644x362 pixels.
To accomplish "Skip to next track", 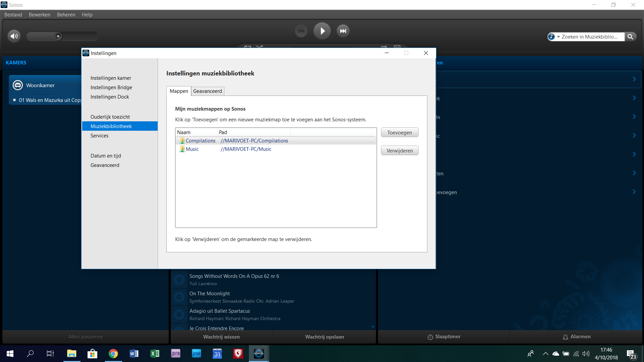I will click(343, 31).
